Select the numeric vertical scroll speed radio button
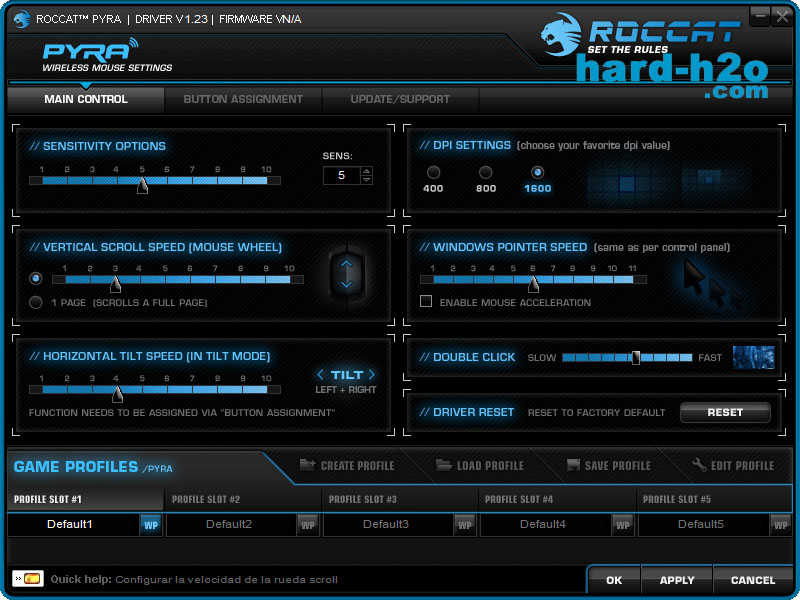The width and height of the screenshot is (800, 600). pyautogui.click(x=36, y=279)
